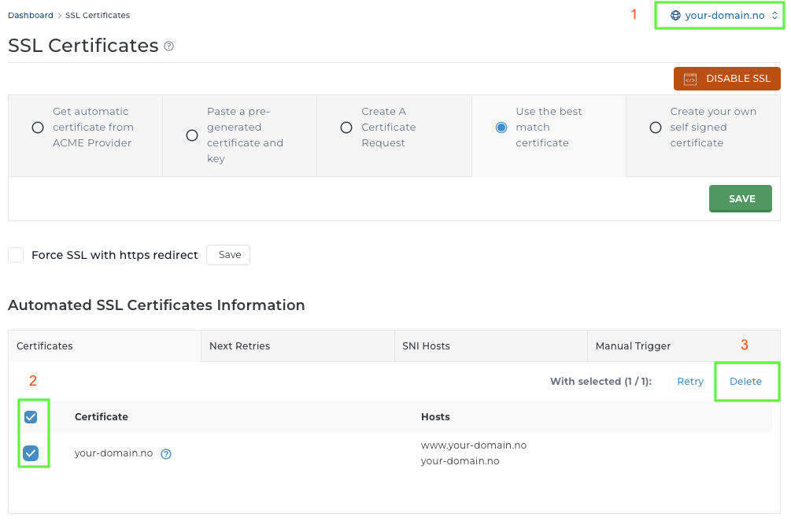Select automatic certificate from ACME Provider option
Image resolution: width=791 pixels, height=532 pixels.
[38, 127]
